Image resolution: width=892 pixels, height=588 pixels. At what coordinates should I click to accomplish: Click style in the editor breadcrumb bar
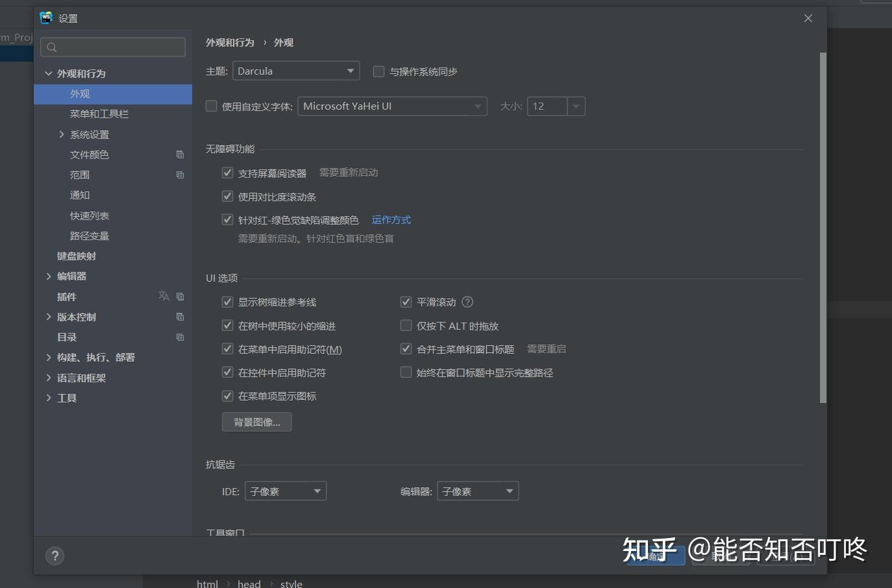pyautogui.click(x=291, y=583)
